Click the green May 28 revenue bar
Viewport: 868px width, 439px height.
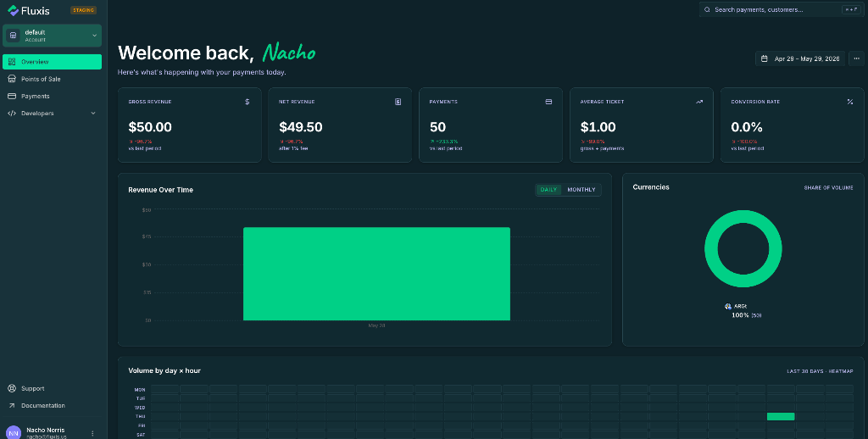pos(376,274)
